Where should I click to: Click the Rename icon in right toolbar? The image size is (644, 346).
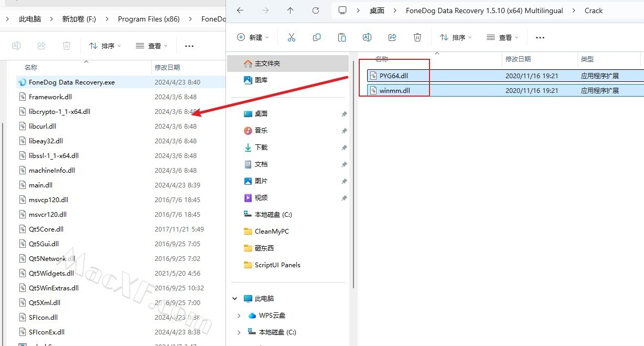(367, 37)
